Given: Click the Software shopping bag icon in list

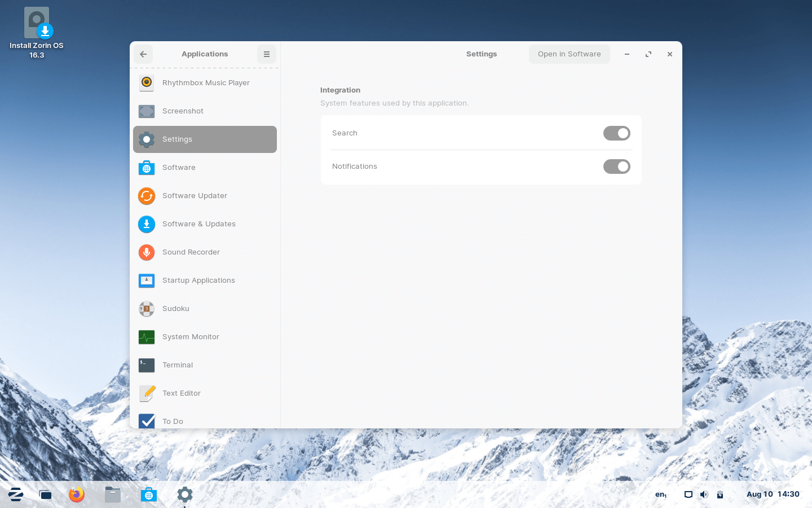Looking at the screenshot, I should coord(147,168).
